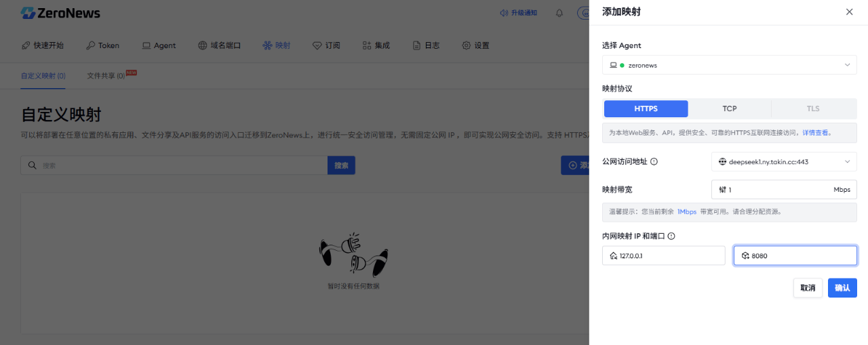
Task: Expand the 选择 Agent dropdown
Action: pyautogui.click(x=729, y=65)
